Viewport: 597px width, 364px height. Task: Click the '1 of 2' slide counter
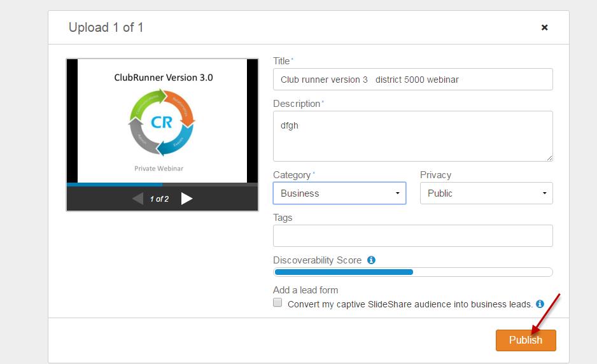(159, 199)
